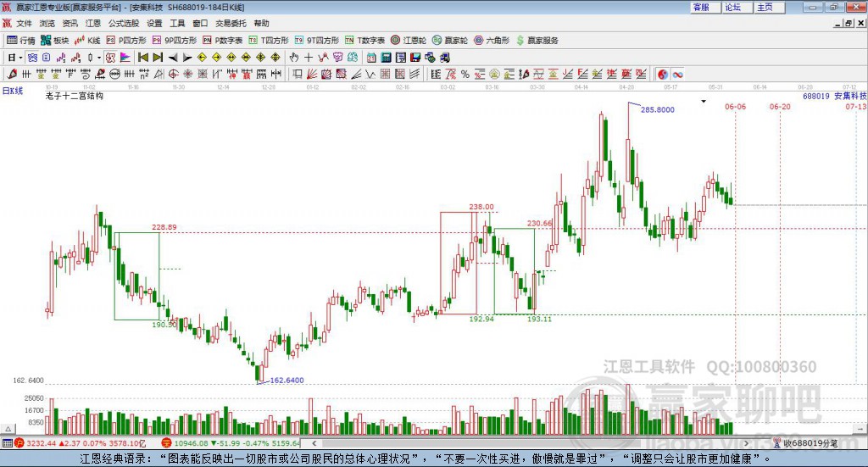
Task: Click the 06-20 date marker
Action: [x=780, y=107]
